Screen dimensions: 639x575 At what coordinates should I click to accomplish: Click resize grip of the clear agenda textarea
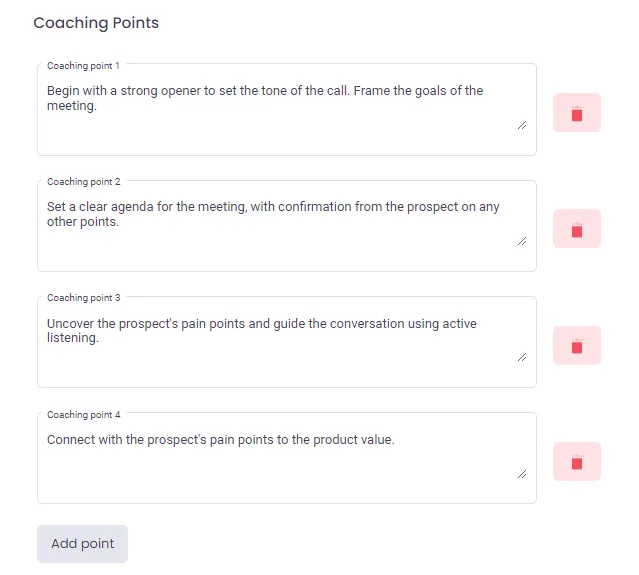click(522, 241)
